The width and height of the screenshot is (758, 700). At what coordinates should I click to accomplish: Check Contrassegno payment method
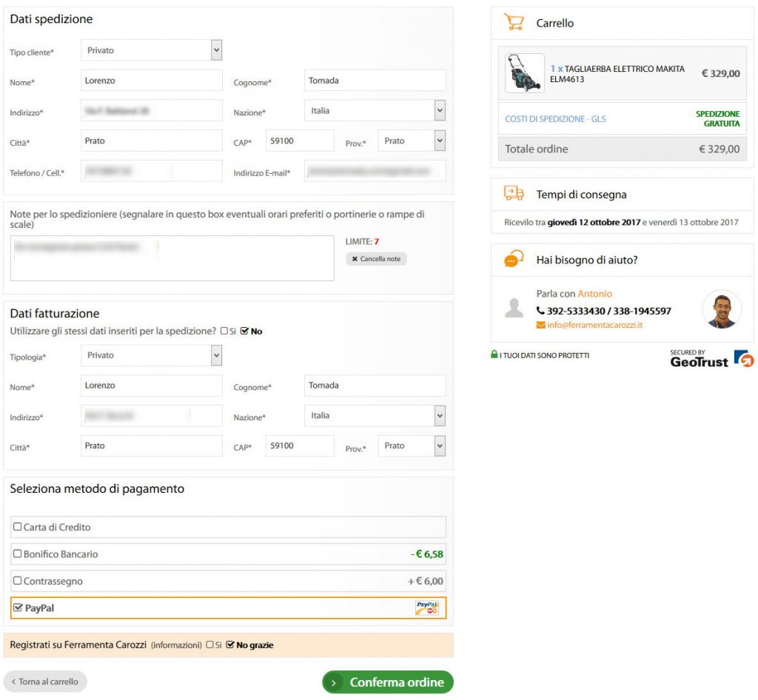pos(18,581)
